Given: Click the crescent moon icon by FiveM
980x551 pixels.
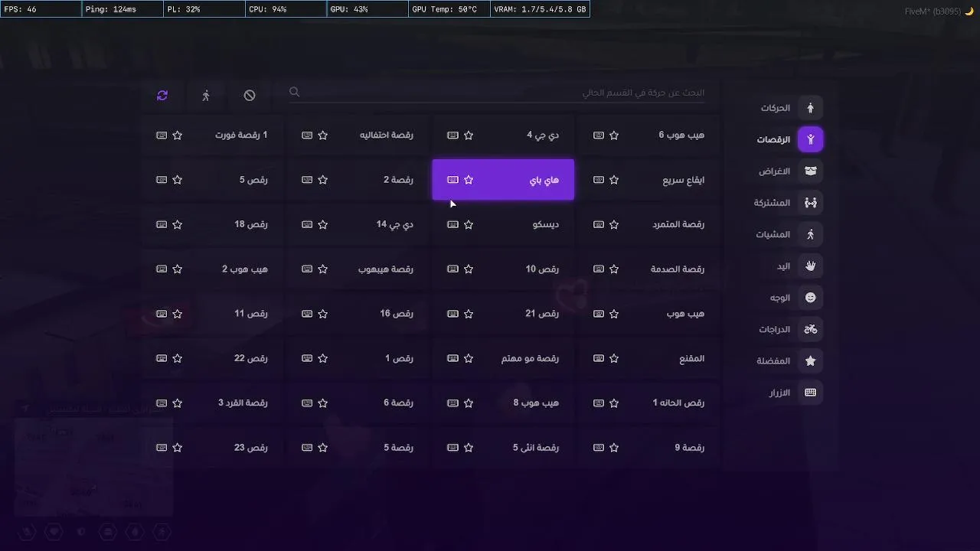Looking at the screenshot, I should 969,11.
